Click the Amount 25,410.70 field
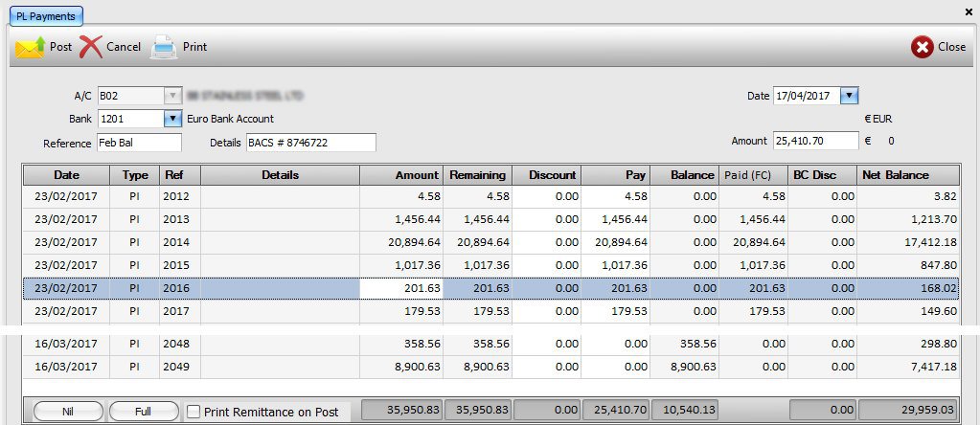The image size is (980, 425). [815, 141]
